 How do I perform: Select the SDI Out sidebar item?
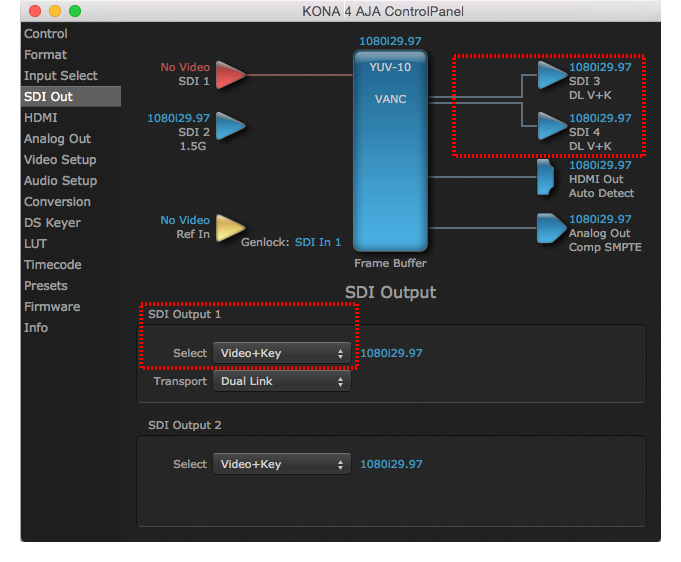click(x=71, y=96)
